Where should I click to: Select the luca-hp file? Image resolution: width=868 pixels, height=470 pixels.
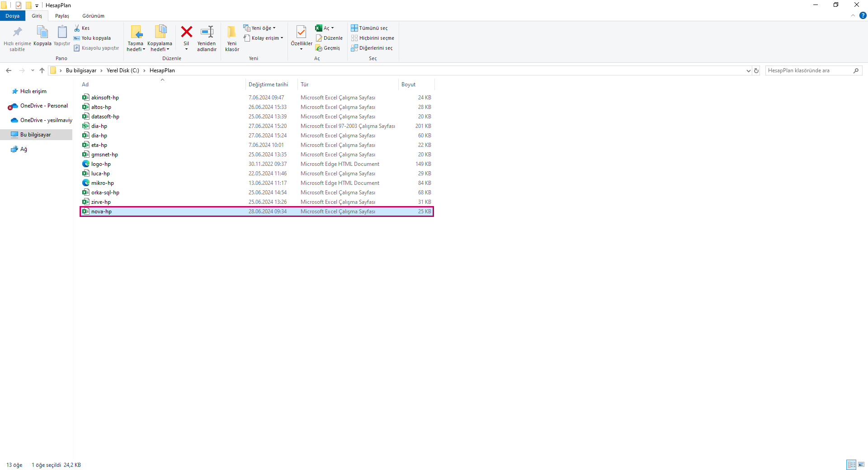click(x=256, y=174)
